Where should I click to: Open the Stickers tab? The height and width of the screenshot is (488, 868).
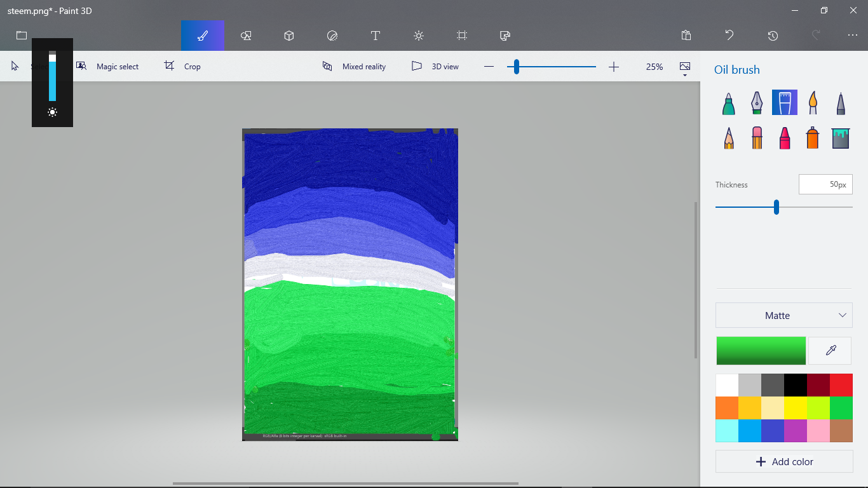pos(332,36)
